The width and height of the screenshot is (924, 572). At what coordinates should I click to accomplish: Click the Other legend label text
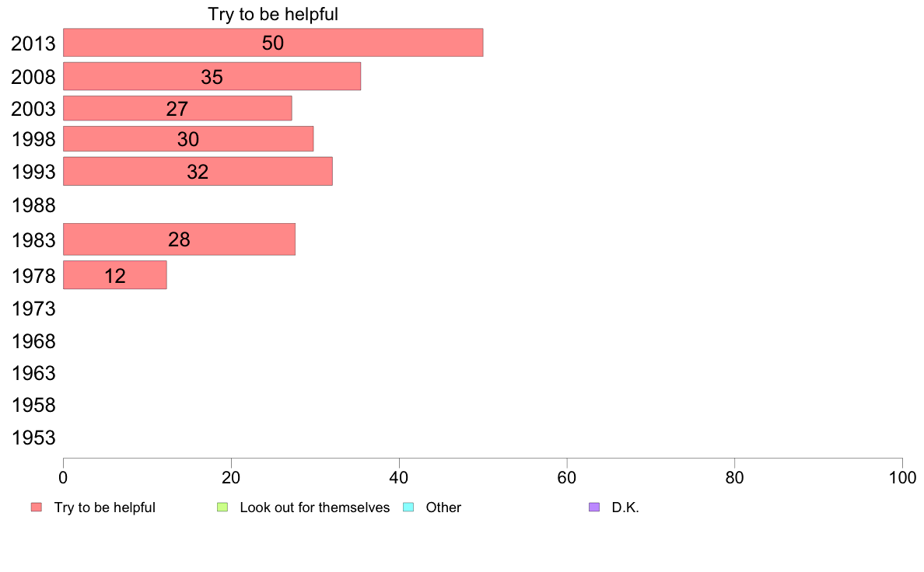pyautogui.click(x=443, y=507)
